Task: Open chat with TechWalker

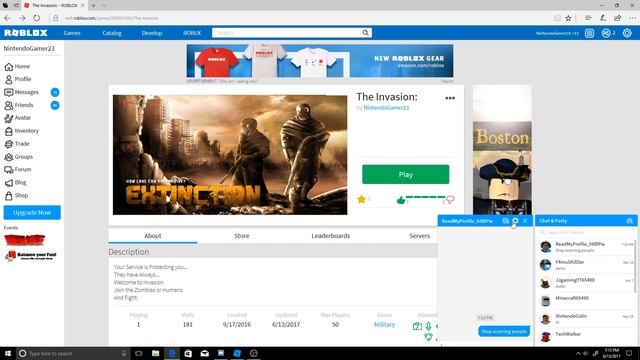Action: [586, 336]
